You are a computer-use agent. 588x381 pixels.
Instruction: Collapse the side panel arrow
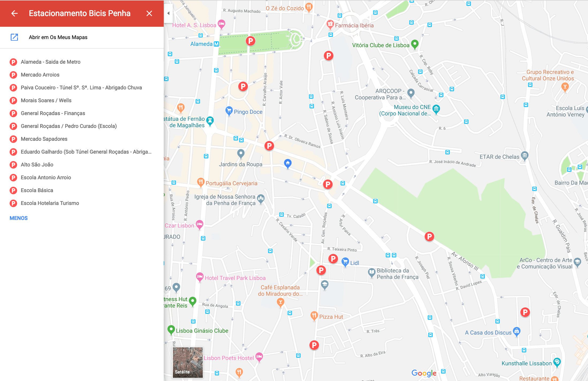pyautogui.click(x=168, y=13)
